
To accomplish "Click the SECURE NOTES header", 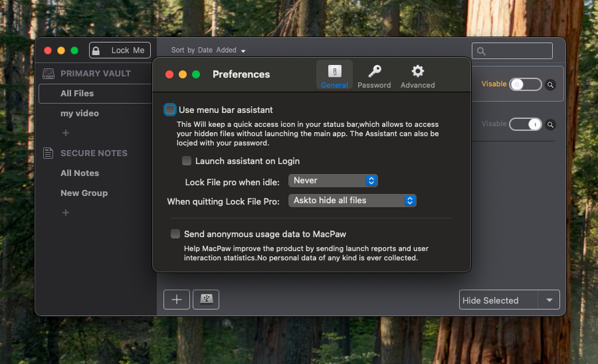I will point(94,153).
